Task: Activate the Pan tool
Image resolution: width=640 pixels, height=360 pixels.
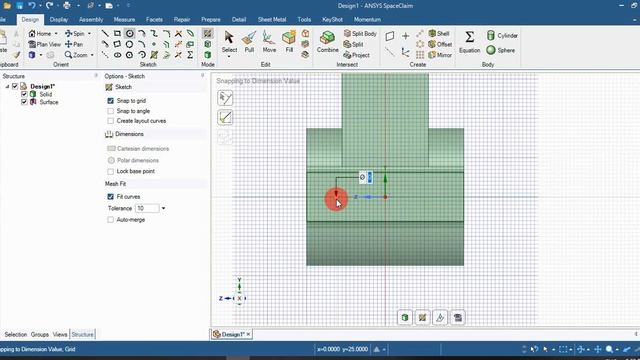Action: pyautogui.click(x=74, y=44)
